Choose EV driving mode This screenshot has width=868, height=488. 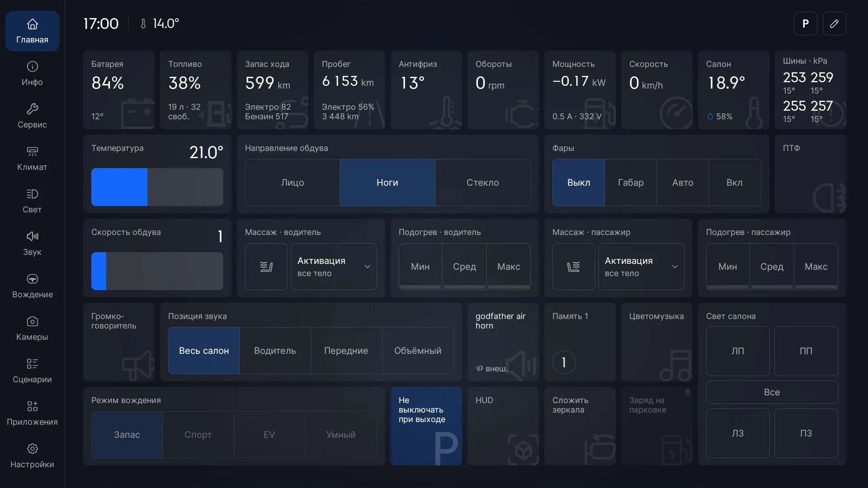point(269,435)
